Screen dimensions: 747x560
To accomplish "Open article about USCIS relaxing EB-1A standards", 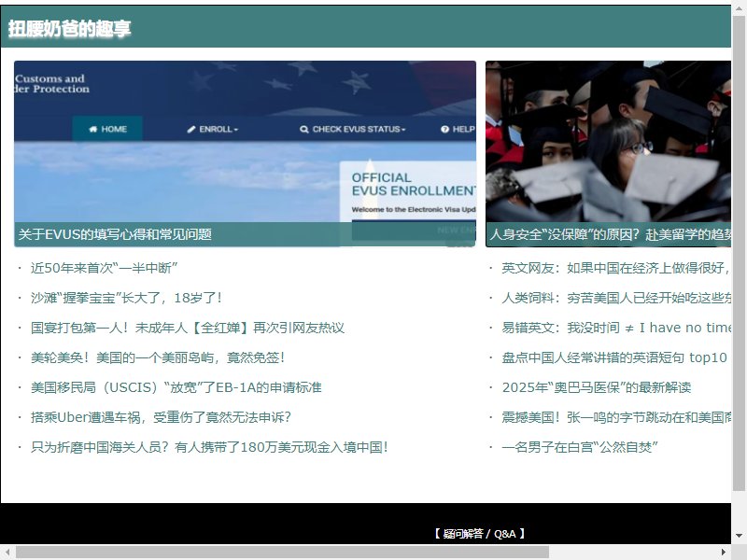I will coord(176,387).
